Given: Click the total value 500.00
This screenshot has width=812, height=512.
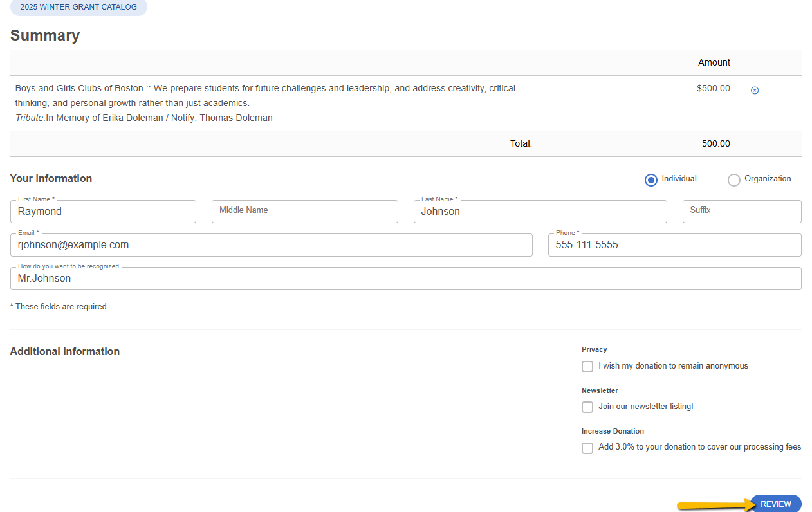Looking at the screenshot, I should coord(715,143).
